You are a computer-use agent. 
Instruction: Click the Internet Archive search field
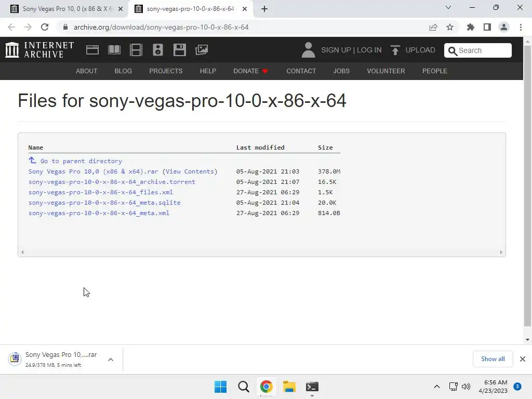(x=478, y=50)
